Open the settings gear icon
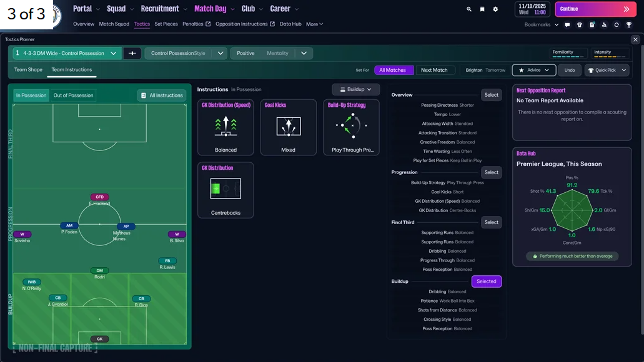The image size is (644, 362). pyautogui.click(x=495, y=9)
